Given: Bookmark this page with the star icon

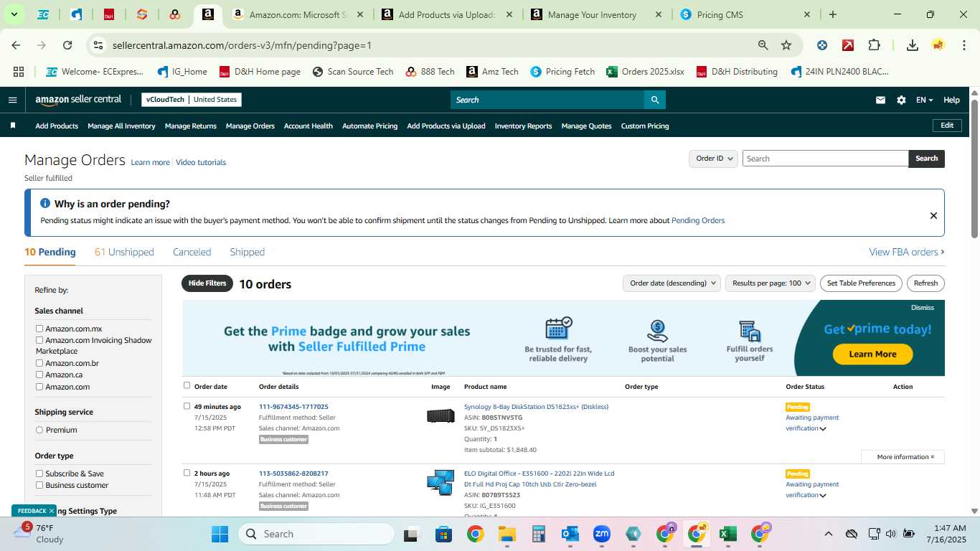Looking at the screenshot, I should coord(786,45).
